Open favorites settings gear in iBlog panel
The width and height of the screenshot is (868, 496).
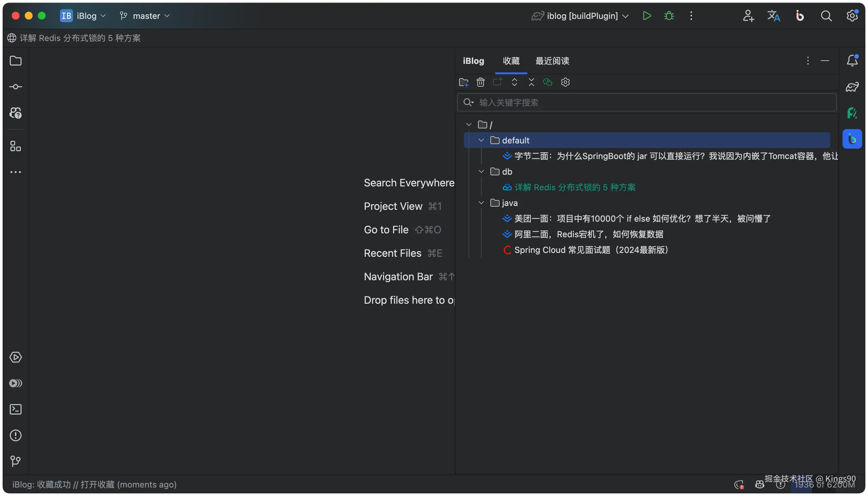[565, 82]
